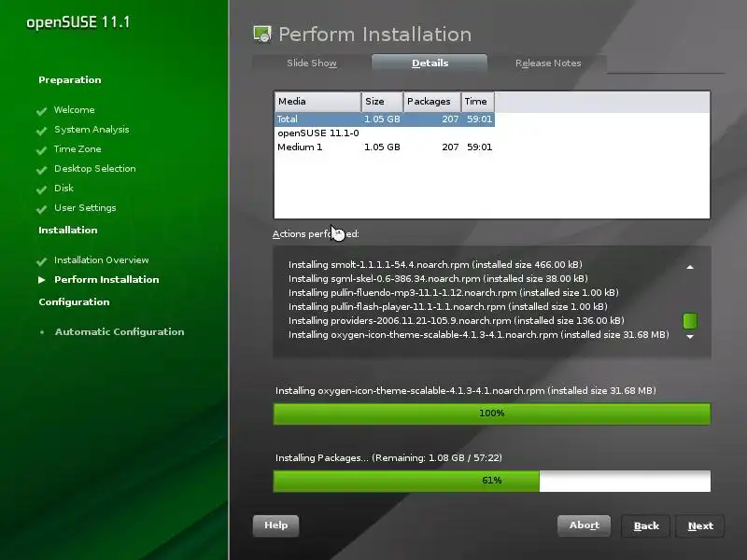
Task: Click the checkmark beside Disk
Action: [x=41, y=189]
